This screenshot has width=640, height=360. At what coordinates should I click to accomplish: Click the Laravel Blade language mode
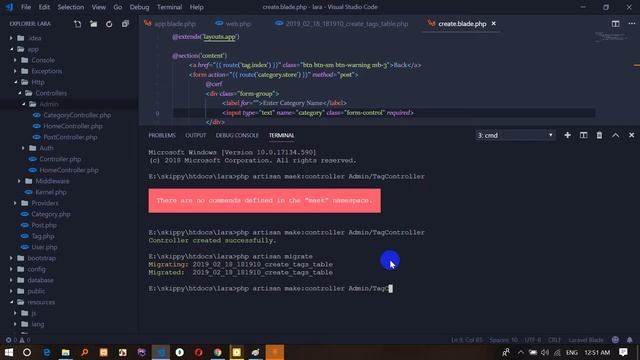[x=586, y=340]
